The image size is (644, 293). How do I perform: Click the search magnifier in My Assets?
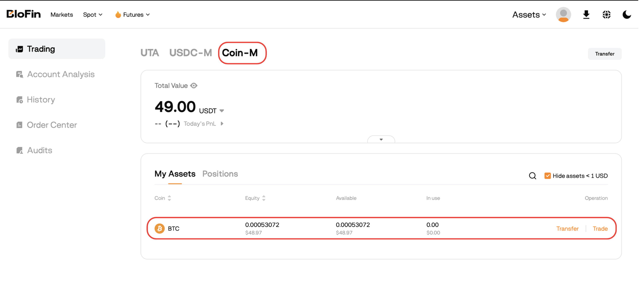(x=532, y=176)
